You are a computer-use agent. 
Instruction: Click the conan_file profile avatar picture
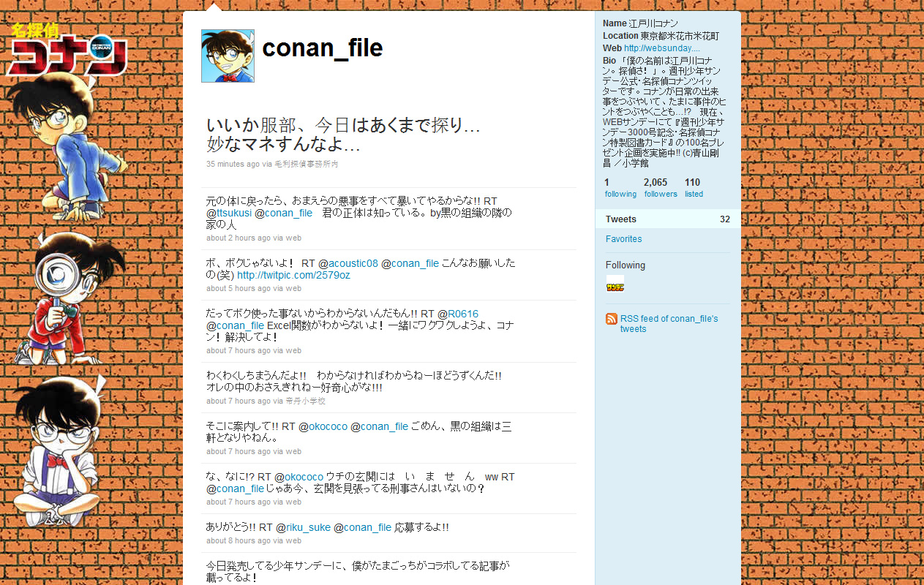click(228, 56)
